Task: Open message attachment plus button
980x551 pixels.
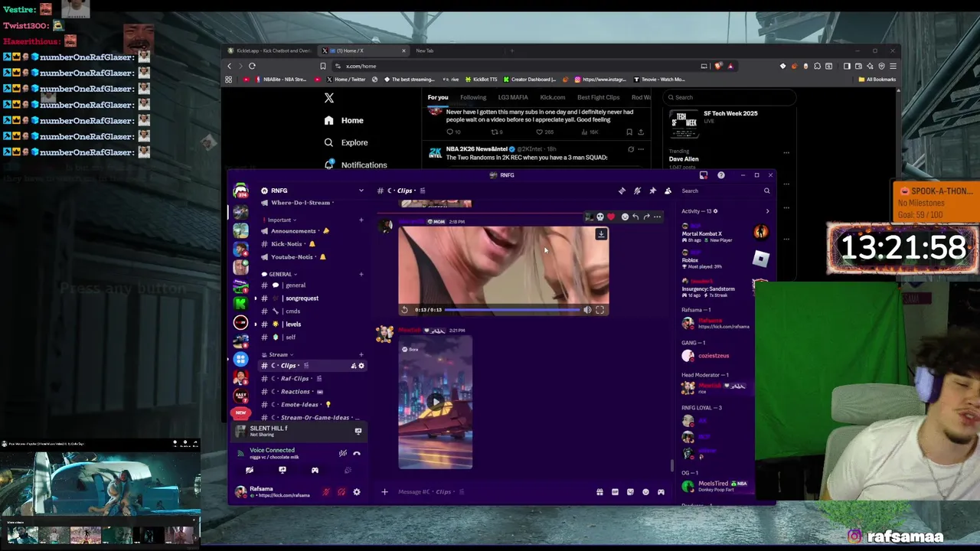Action: (x=384, y=492)
